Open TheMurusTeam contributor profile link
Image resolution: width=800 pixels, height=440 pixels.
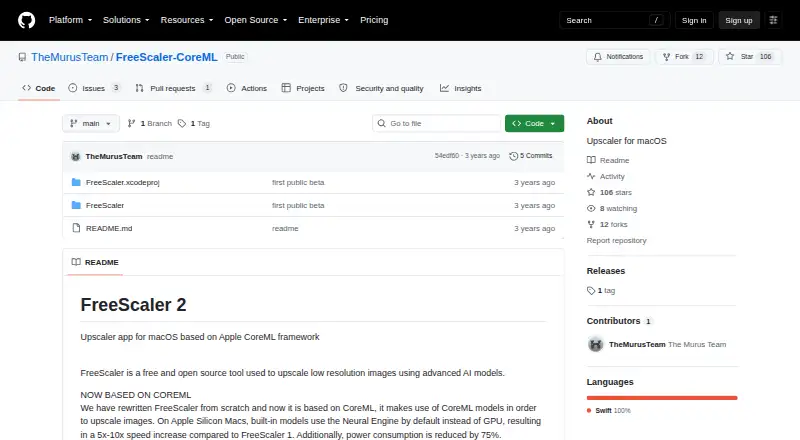[637, 345]
